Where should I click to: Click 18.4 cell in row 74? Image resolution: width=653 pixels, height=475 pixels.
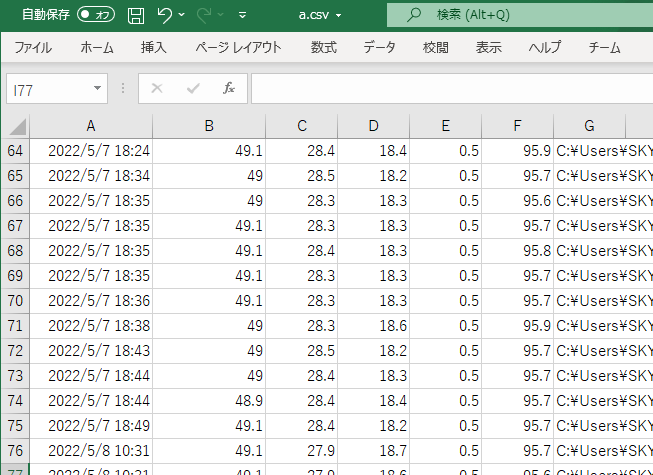click(374, 400)
